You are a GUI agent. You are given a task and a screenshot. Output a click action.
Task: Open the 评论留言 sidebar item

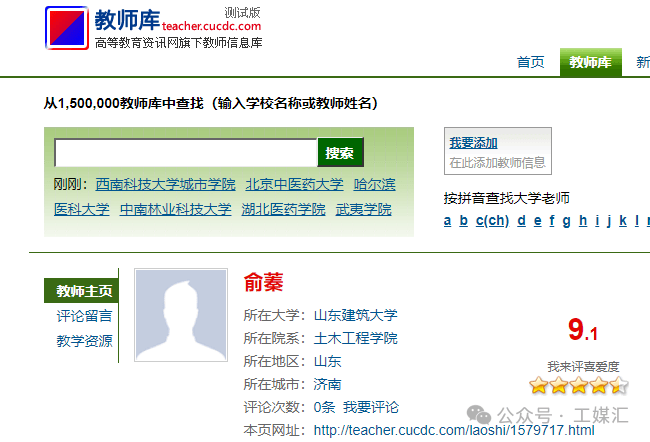(x=84, y=316)
